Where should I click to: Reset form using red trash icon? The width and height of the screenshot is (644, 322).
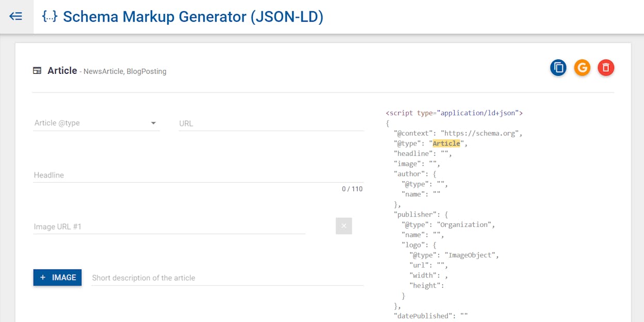[606, 68]
